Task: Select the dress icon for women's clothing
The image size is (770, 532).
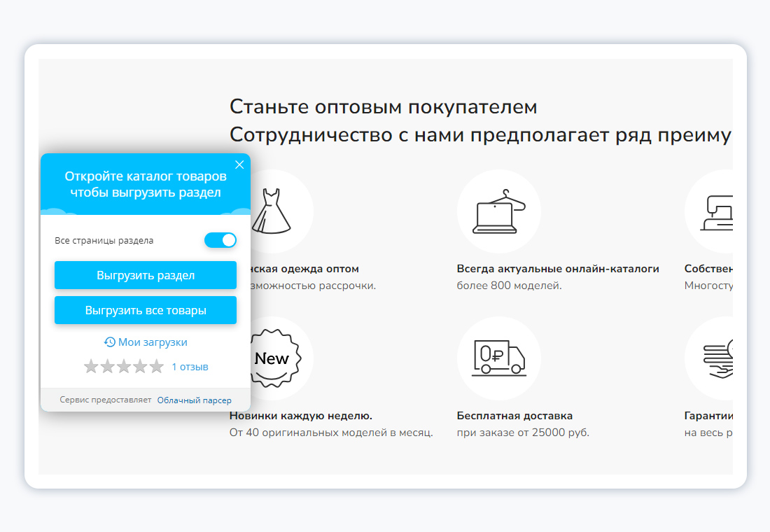Action: pos(273,209)
